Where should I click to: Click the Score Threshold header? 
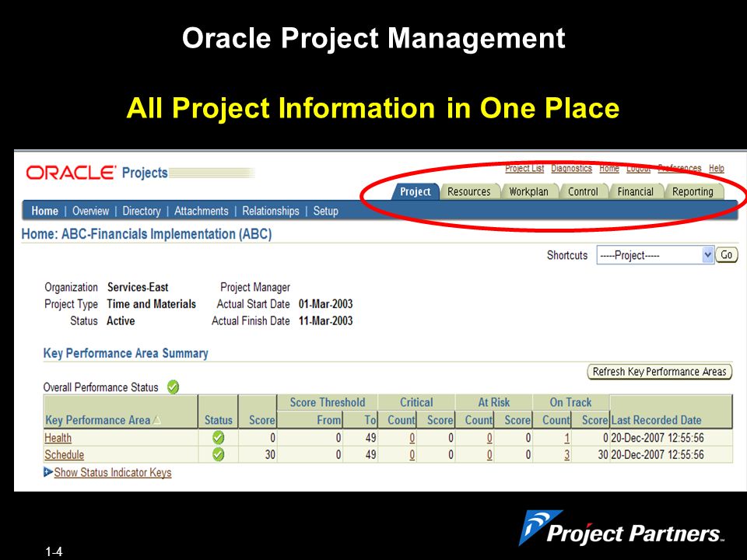328,402
